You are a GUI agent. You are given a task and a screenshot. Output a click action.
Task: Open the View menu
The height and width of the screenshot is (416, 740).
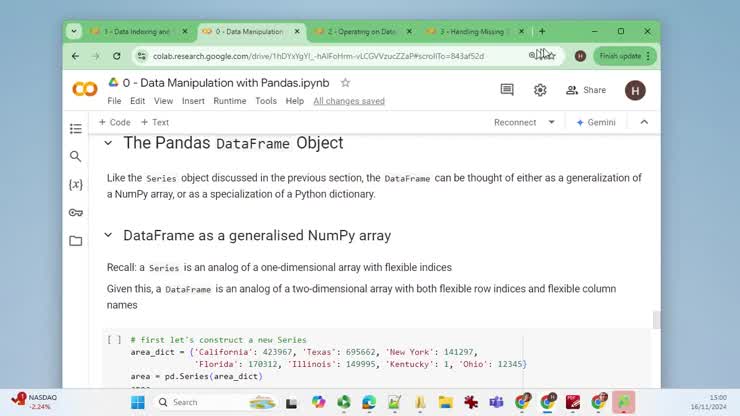(x=163, y=101)
